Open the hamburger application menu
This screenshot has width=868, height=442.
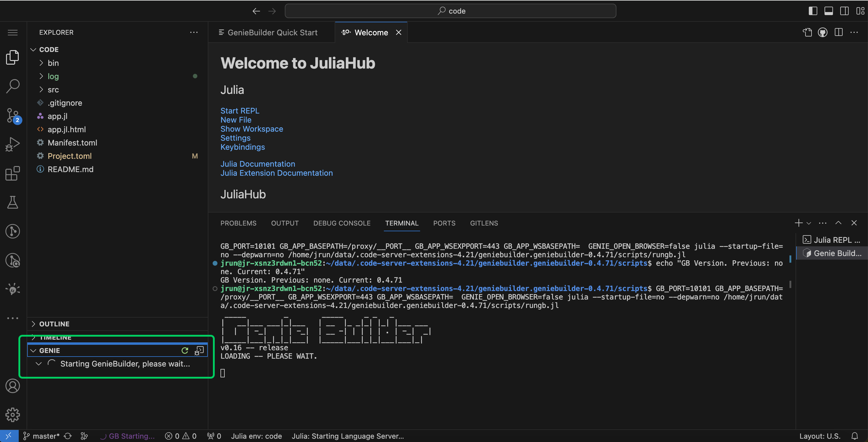click(12, 32)
